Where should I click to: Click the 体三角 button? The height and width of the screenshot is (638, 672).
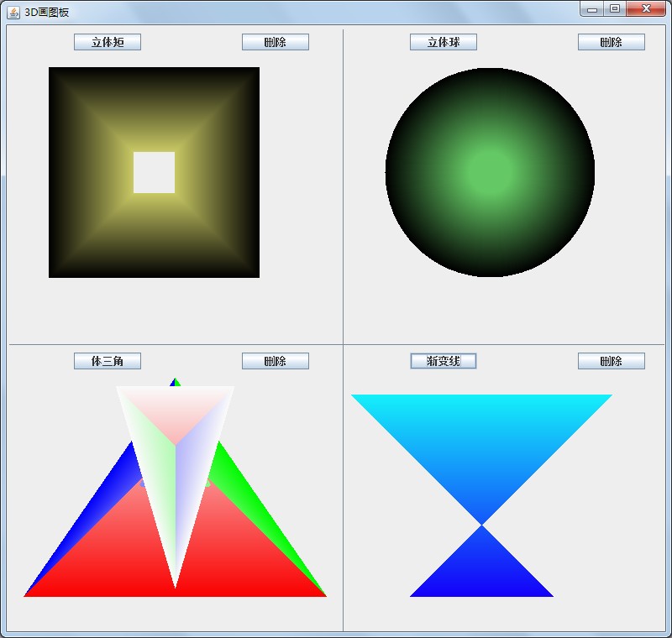pyautogui.click(x=108, y=361)
